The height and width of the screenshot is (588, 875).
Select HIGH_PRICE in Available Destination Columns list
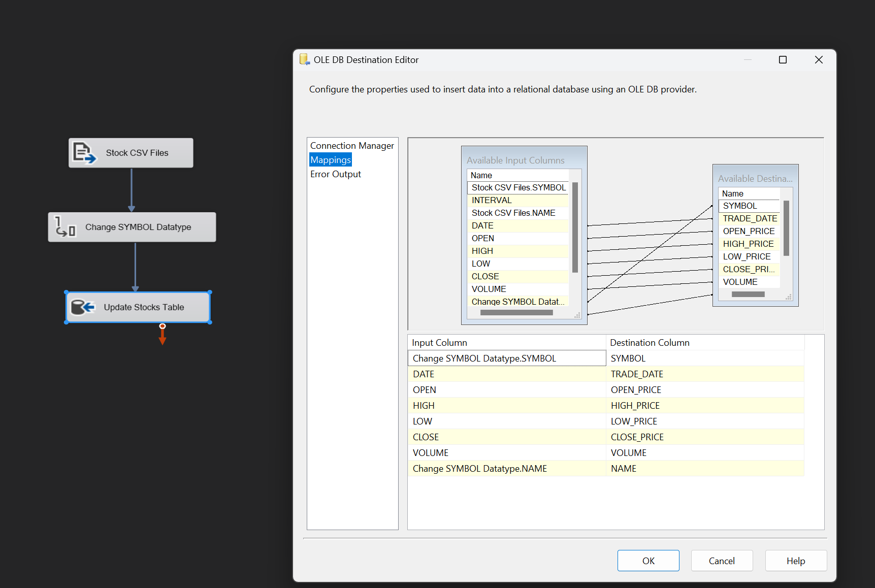(748, 244)
